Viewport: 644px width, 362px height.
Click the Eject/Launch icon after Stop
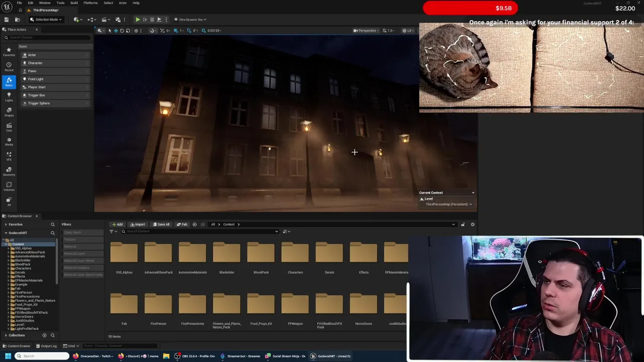159,20
